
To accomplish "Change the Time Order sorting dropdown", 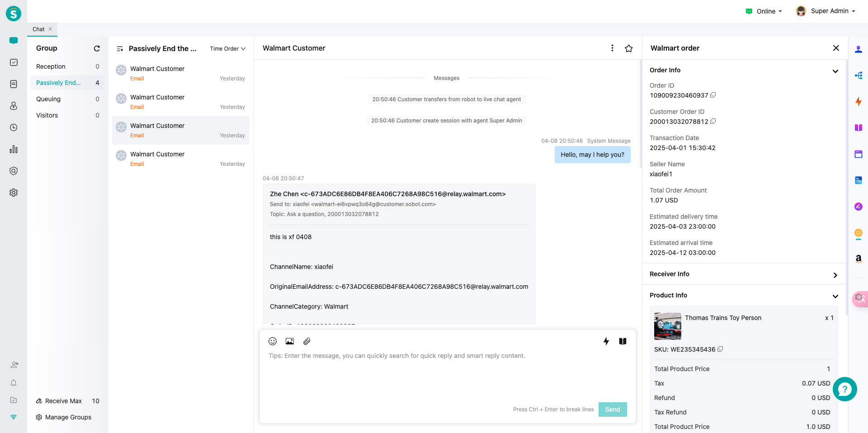I will point(227,49).
